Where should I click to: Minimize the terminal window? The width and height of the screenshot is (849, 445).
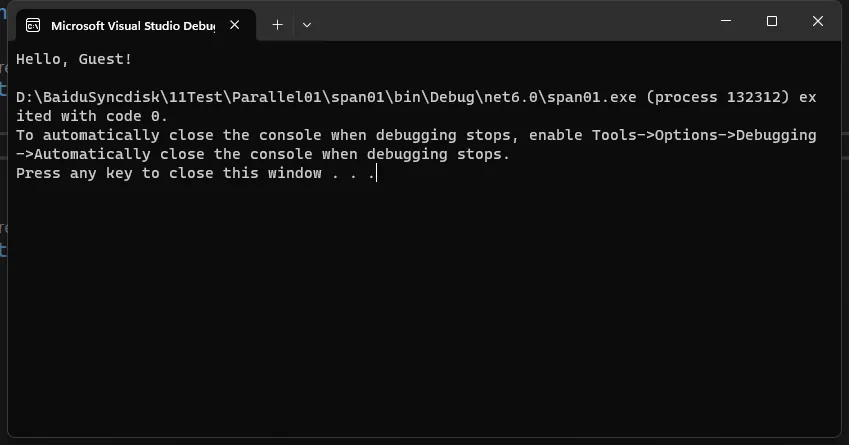point(726,21)
